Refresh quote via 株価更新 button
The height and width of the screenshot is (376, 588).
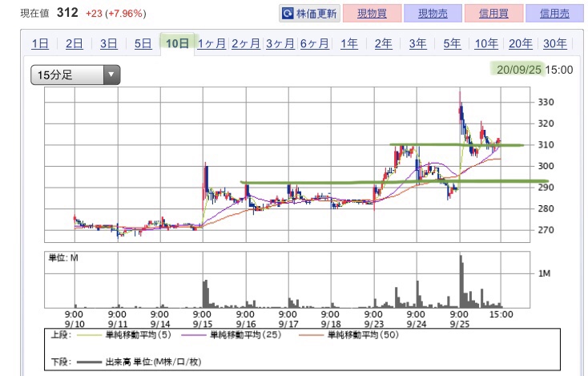click(309, 14)
